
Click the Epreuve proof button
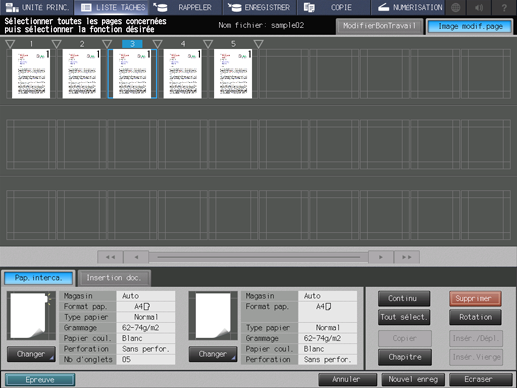[40, 380]
